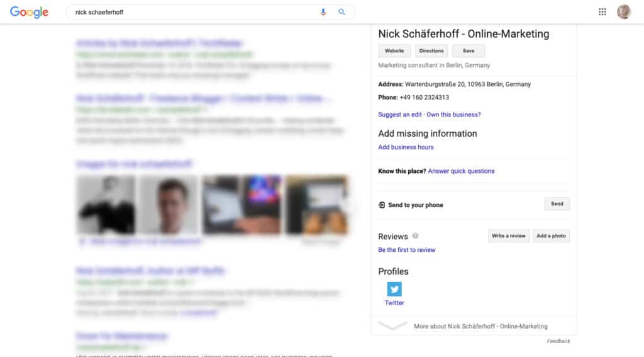This screenshot has height=357, width=644.
Task: Expand more about Nick Schäferhoff chevron
Action: [x=392, y=326]
